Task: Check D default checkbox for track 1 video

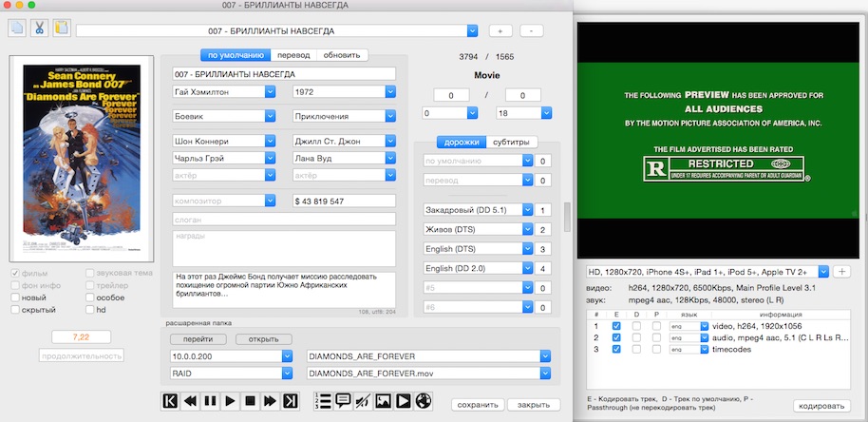Action: tap(636, 326)
